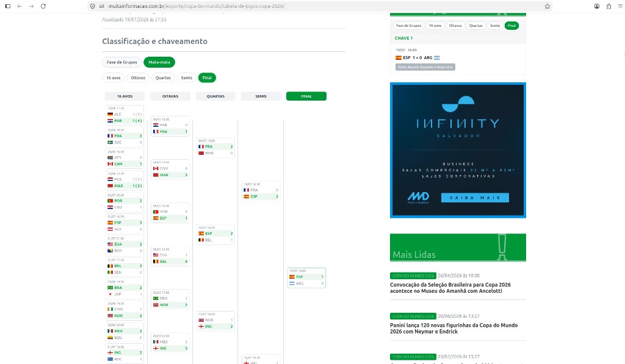Click the Mais Lidas section header
The height and width of the screenshot is (364, 625).
tap(458, 248)
